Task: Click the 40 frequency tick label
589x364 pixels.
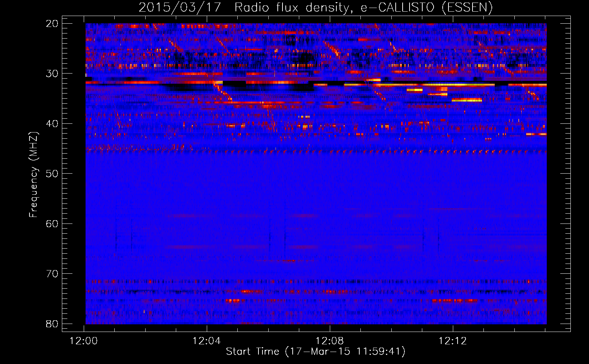Action: tap(52, 124)
